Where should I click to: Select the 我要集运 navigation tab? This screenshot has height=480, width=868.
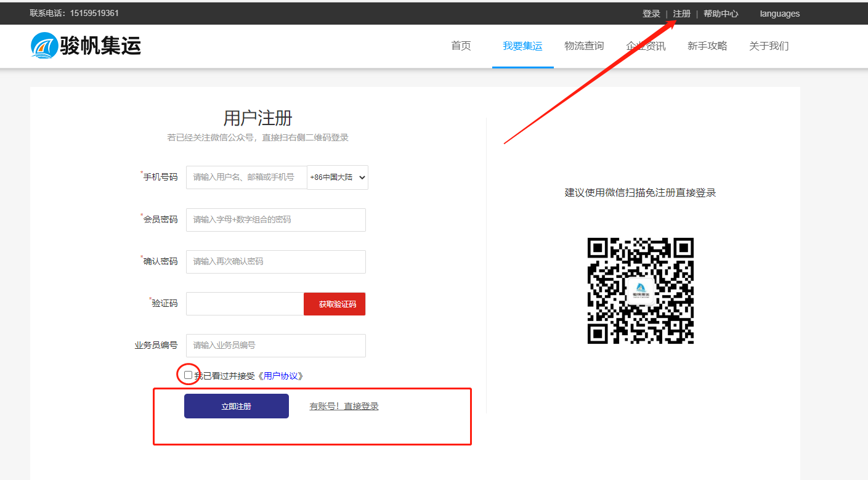pos(522,46)
